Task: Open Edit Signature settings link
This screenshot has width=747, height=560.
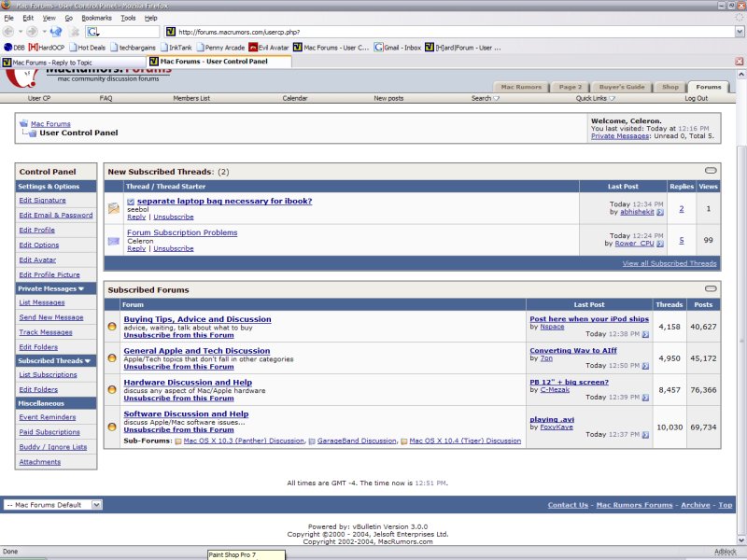Action: click(42, 200)
